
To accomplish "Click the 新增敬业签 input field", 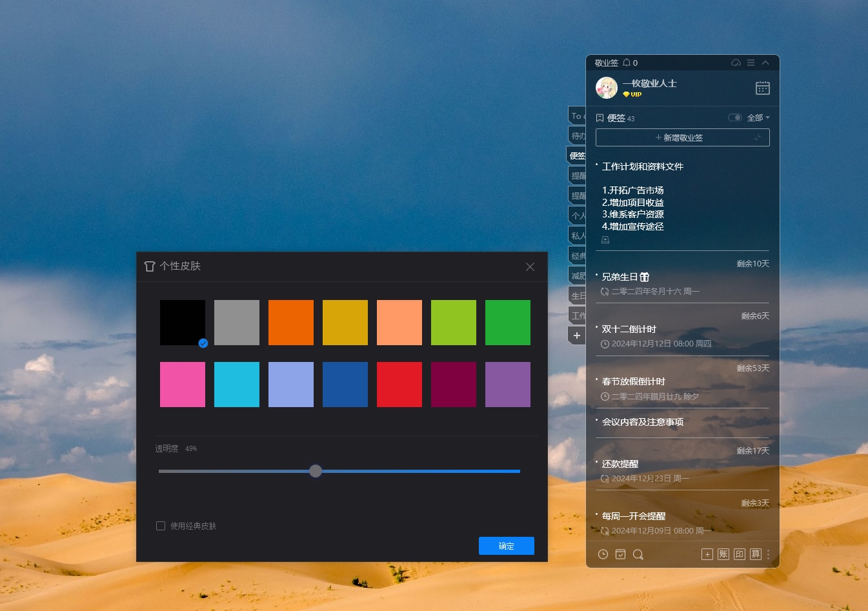I will (683, 137).
